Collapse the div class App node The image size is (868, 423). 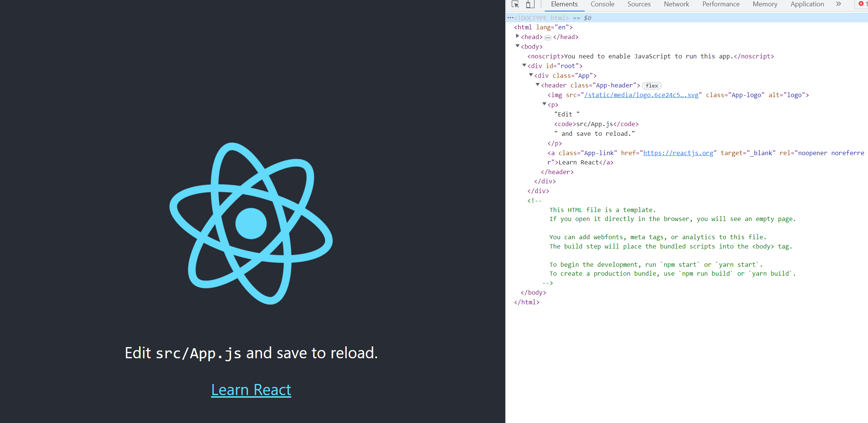(x=531, y=75)
